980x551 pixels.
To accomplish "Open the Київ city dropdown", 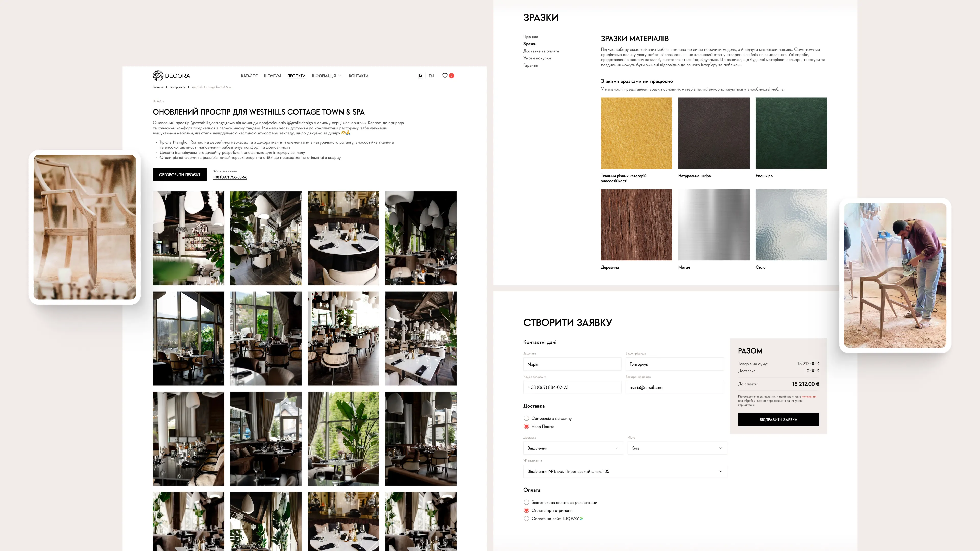I will pyautogui.click(x=677, y=448).
